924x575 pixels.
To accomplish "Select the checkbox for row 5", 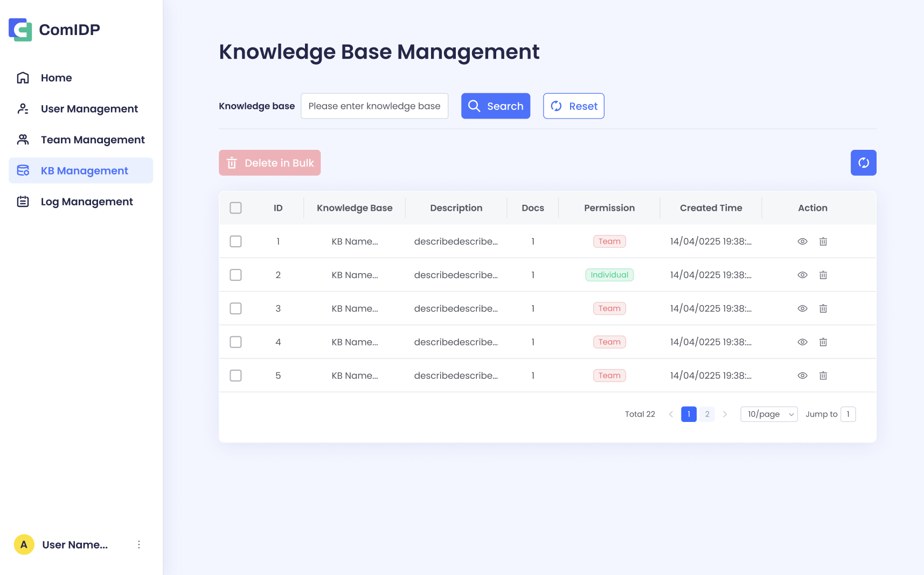I will tap(235, 376).
